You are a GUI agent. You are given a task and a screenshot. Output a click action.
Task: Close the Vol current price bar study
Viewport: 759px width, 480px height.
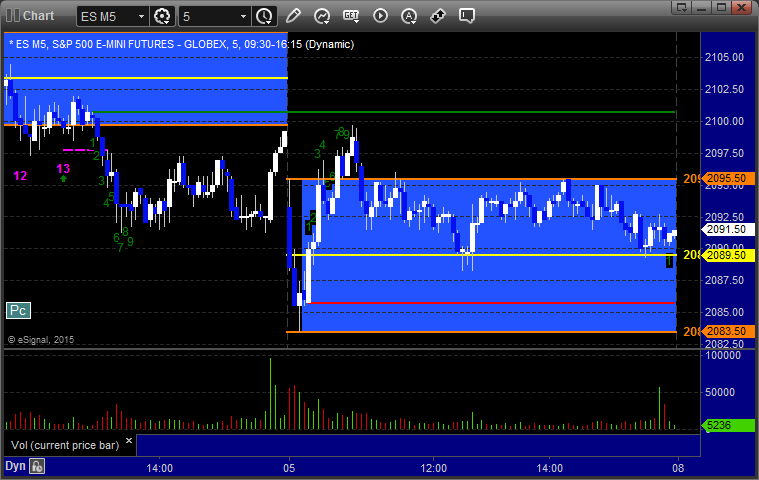click(x=129, y=440)
